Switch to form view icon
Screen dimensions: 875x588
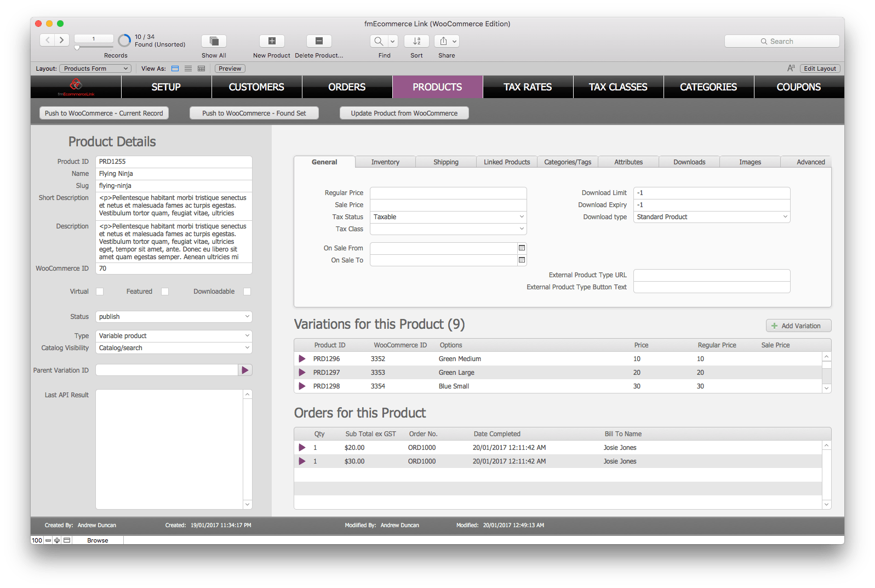(175, 68)
